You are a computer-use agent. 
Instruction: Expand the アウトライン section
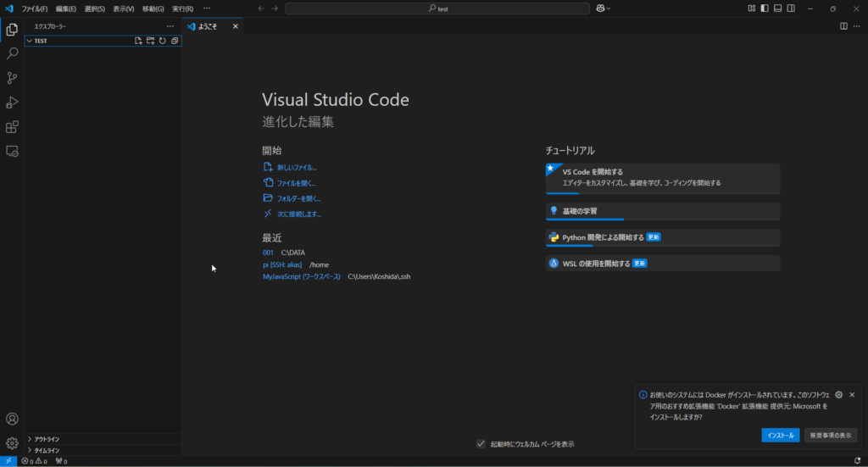point(103,439)
